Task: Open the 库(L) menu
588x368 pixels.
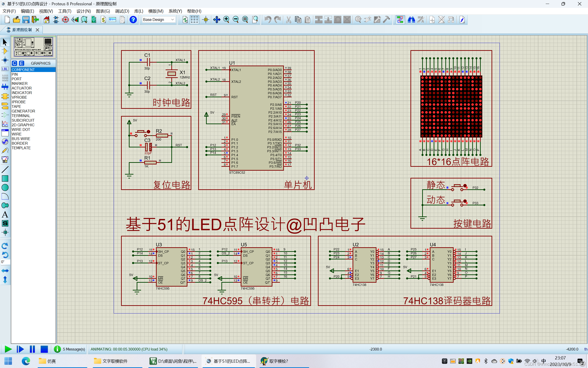Action: tap(139, 11)
